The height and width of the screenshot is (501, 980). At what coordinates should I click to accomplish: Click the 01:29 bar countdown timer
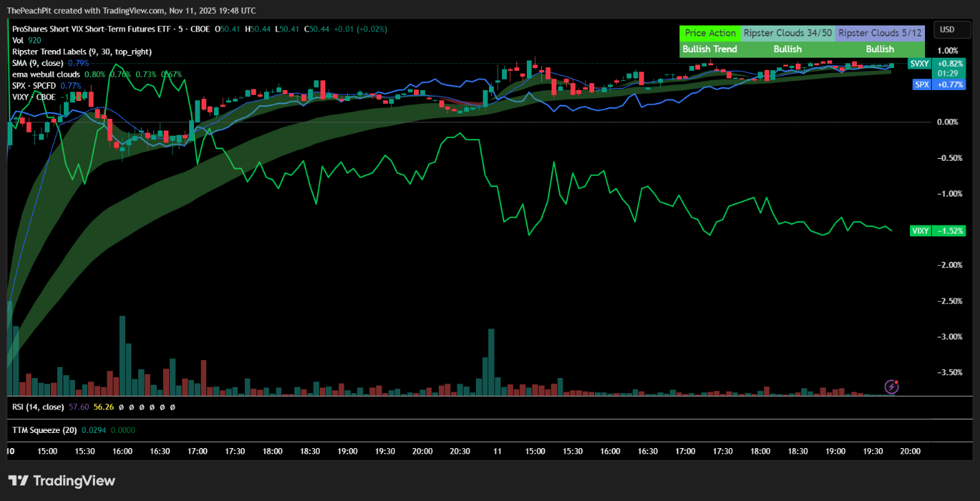coord(948,73)
